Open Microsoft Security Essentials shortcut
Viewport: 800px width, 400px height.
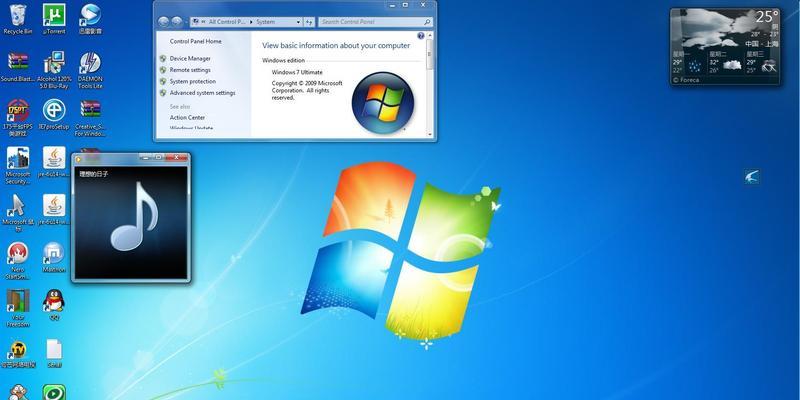coord(18,165)
